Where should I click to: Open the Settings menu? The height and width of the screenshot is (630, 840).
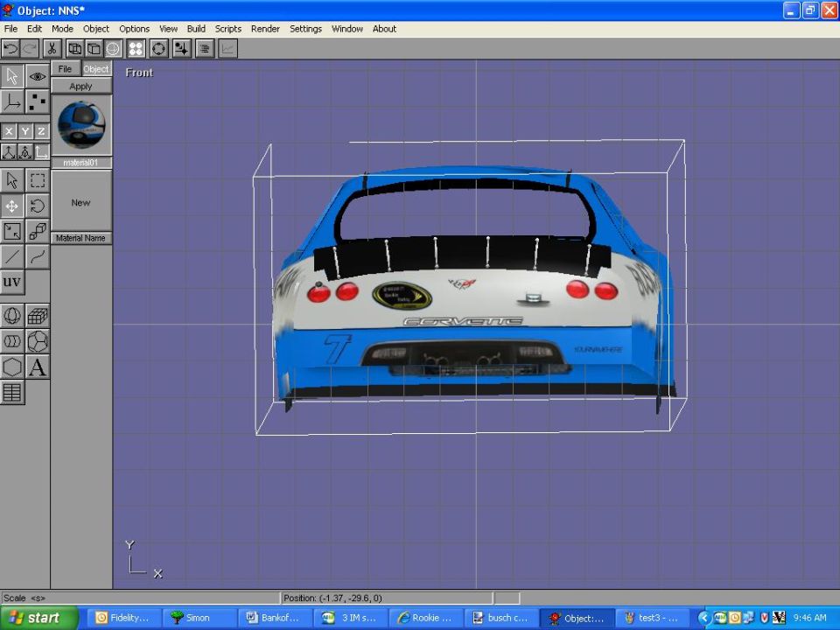pos(305,29)
